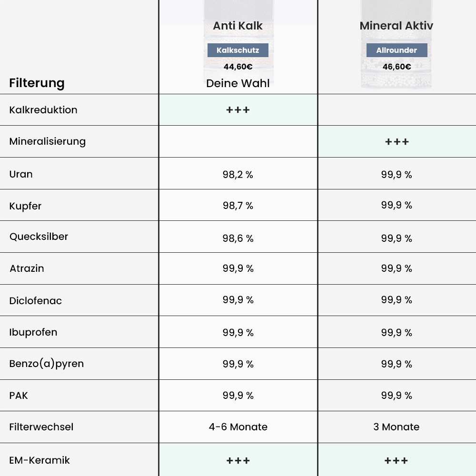Select the Kalkreduktion row label
Image resolution: width=476 pixels, height=476 pixels.
coord(43,110)
